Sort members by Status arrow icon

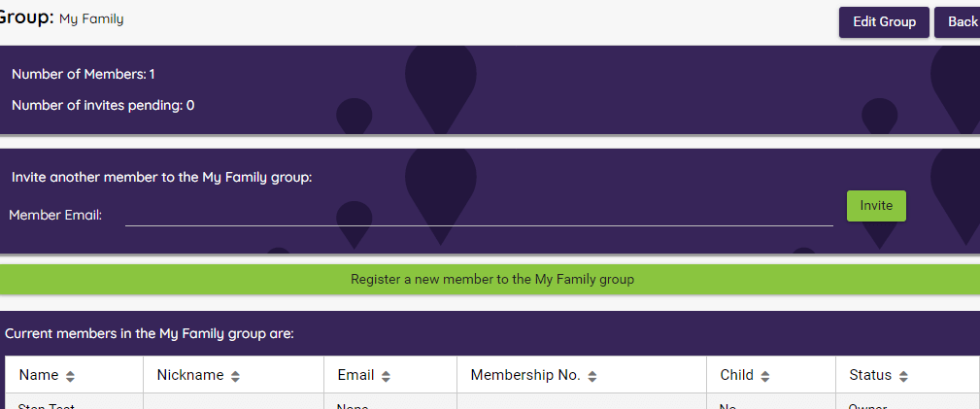click(903, 377)
